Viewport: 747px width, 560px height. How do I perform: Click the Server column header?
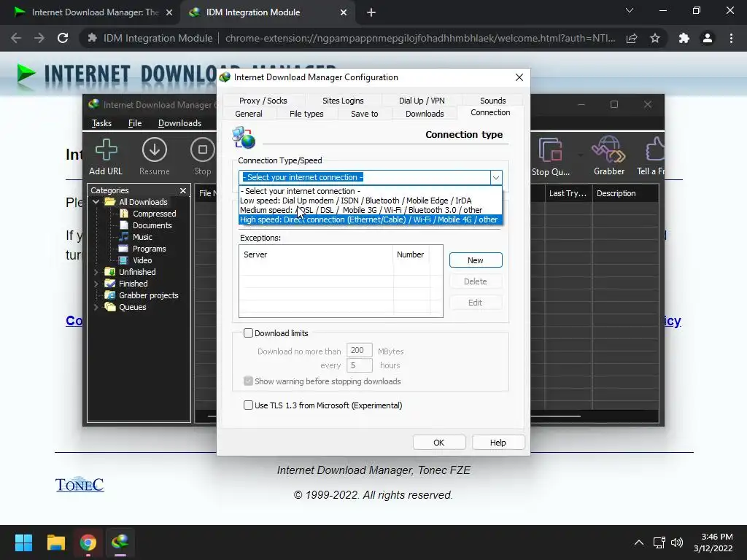pos(317,254)
